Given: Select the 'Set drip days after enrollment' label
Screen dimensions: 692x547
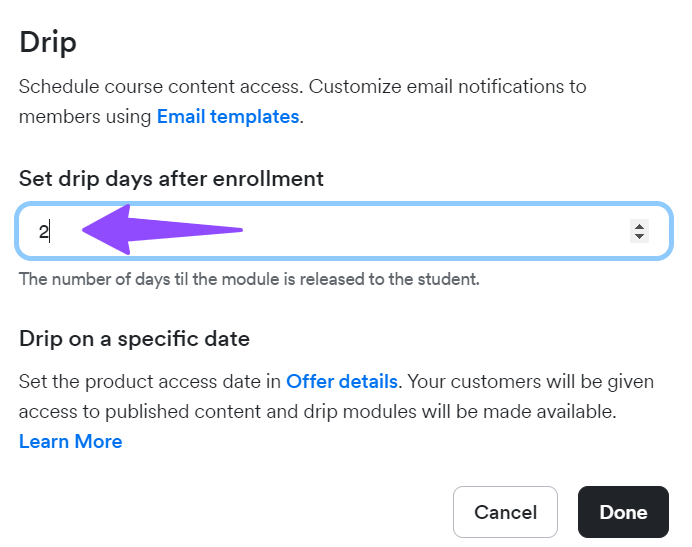Looking at the screenshot, I should (x=171, y=179).
